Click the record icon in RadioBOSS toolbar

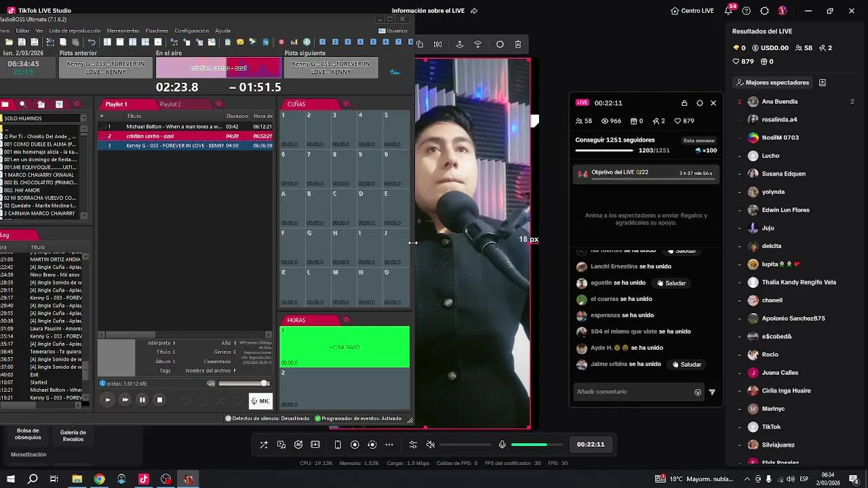281,42
